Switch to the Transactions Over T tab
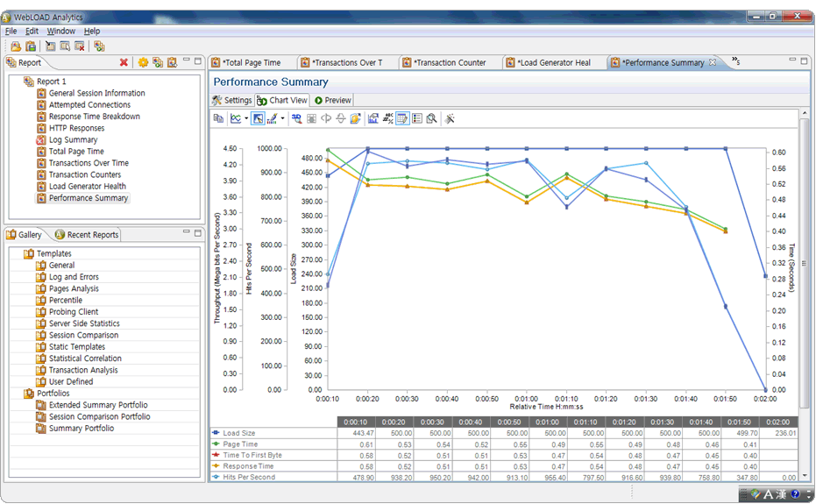816x504 pixels. pos(347,62)
